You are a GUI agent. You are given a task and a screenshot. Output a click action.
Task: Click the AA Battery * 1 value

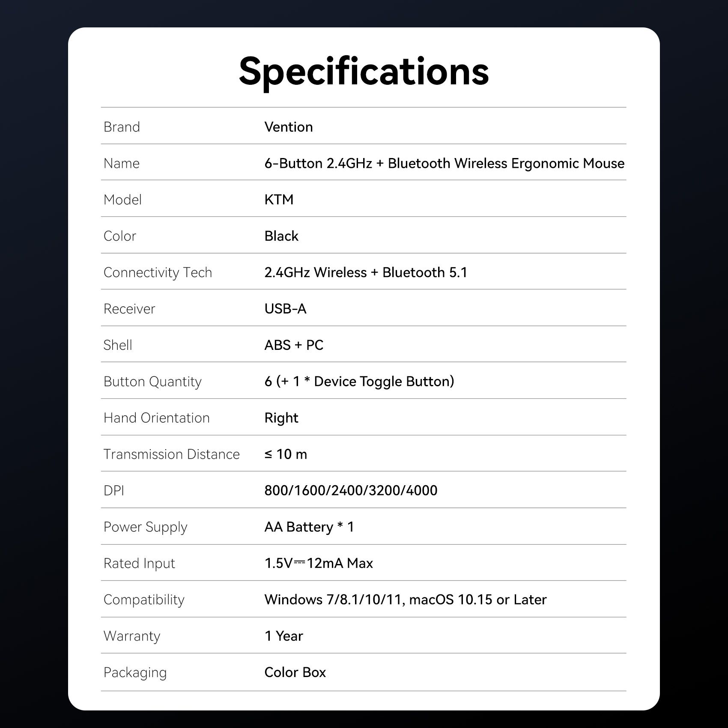coord(309,527)
